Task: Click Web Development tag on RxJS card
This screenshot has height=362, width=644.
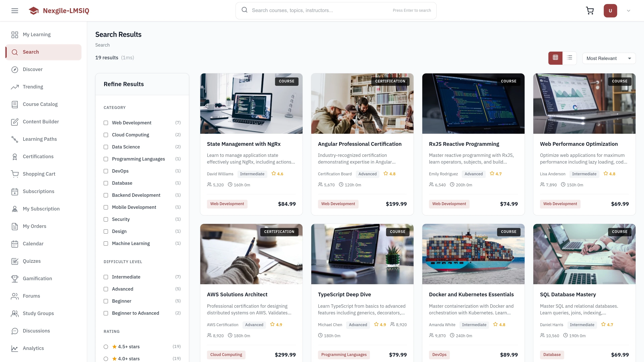Action: click(x=449, y=204)
